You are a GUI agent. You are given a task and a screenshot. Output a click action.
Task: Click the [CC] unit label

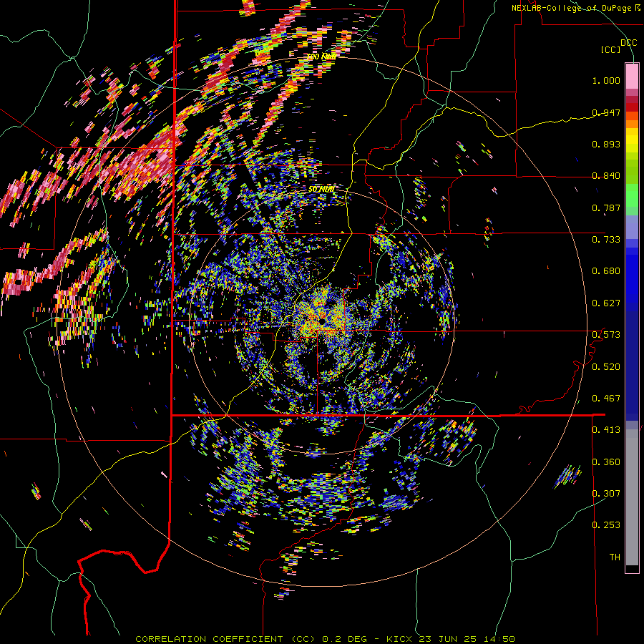click(x=611, y=49)
